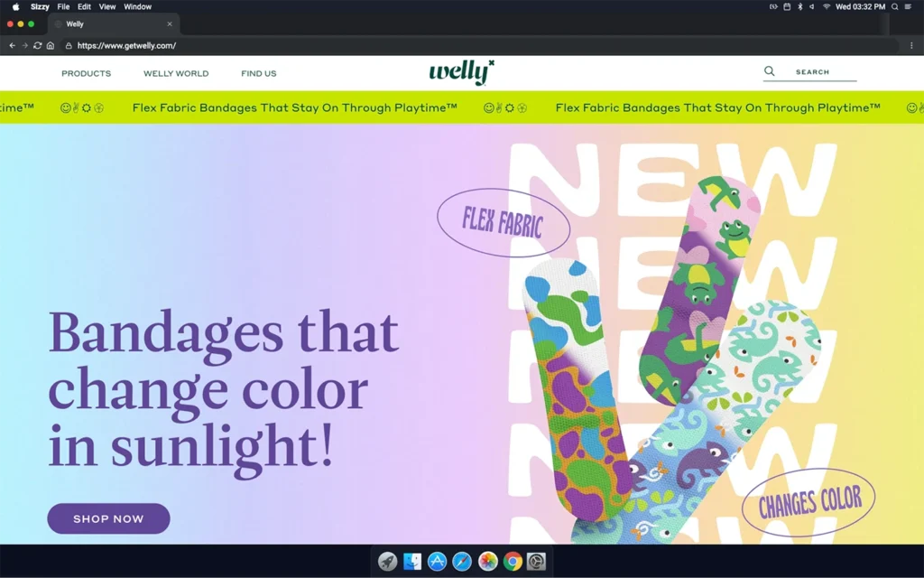The width and height of the screenshot is (924, 578).
Task: Open the Products navigation menu
Action: click(x=86, y=73)
